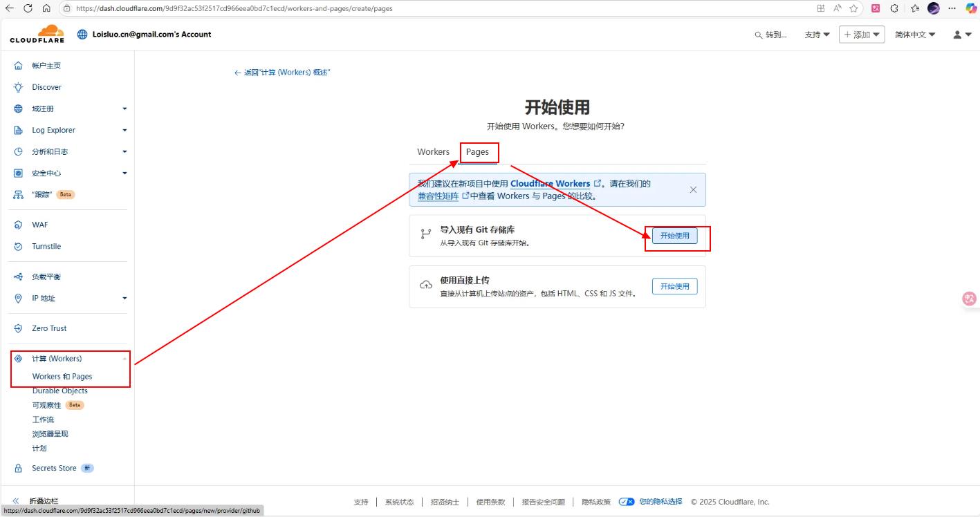
Task: Open the browser home page icon
Action: coord(46,8)
